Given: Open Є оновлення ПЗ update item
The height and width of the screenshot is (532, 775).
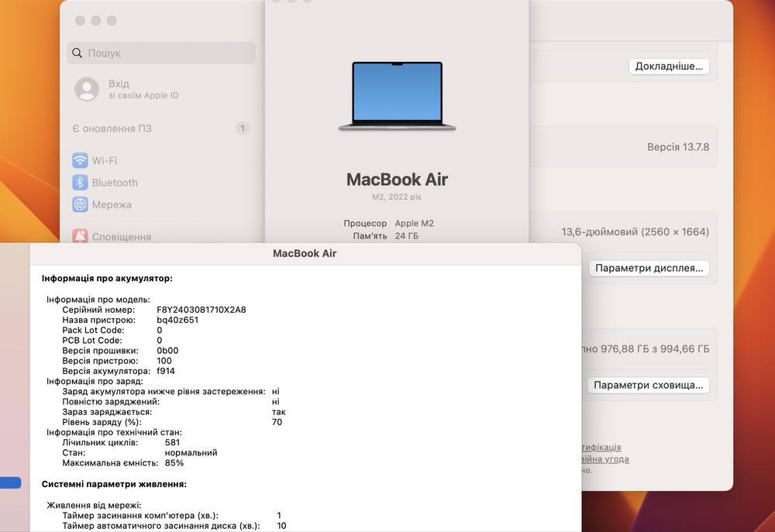Looking at the screenshot, I should coord(161,129).
